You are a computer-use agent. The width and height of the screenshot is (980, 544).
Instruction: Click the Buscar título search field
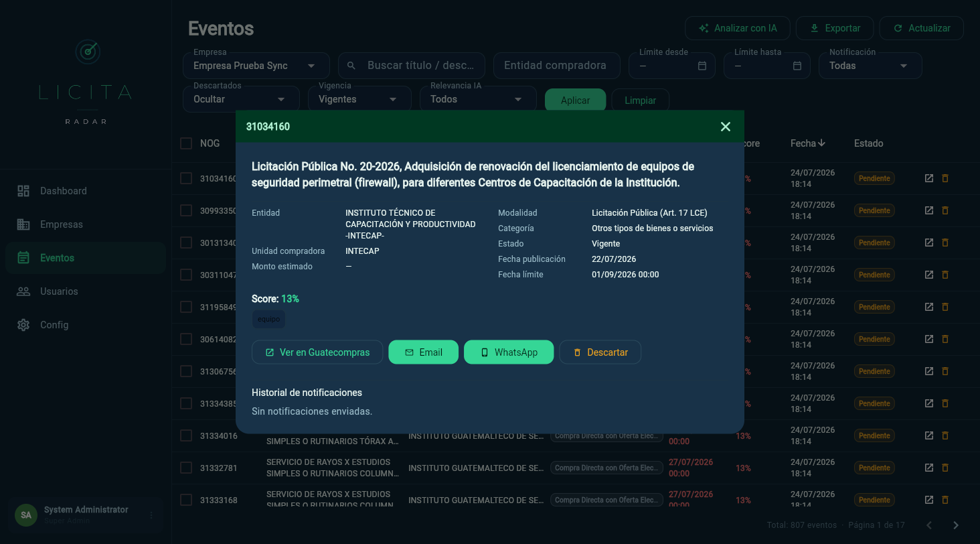412,66
